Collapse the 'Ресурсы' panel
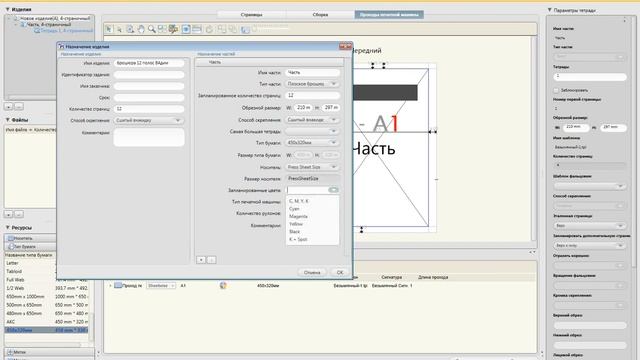The image size is (640, 360). click(7, 227)
